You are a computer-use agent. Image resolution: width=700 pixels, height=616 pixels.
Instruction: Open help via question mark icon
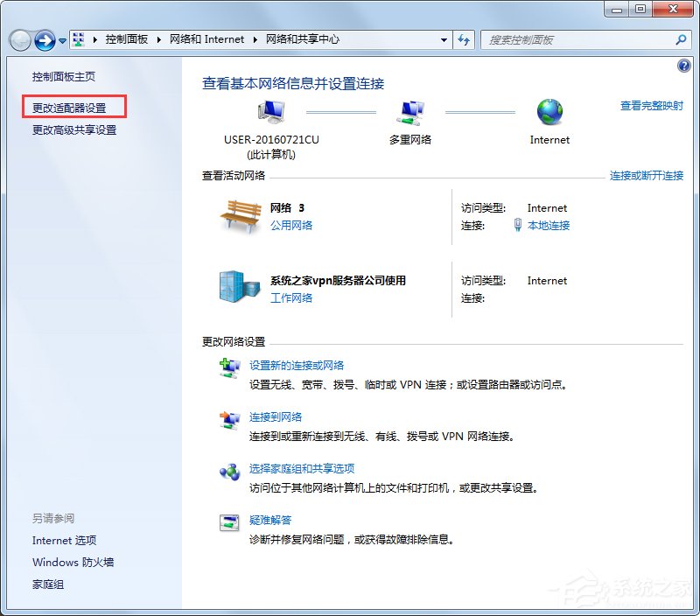tap(683, 66)
